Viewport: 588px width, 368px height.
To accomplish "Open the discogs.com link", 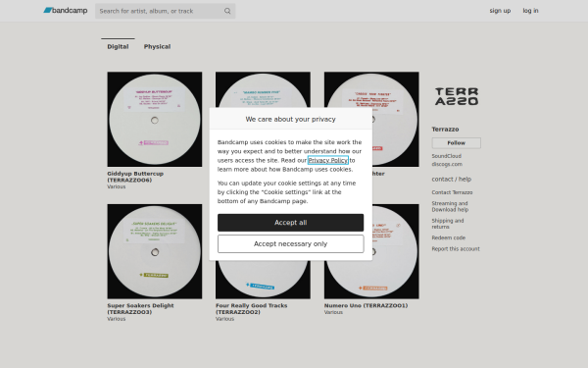I will click(x=447, y=164).
